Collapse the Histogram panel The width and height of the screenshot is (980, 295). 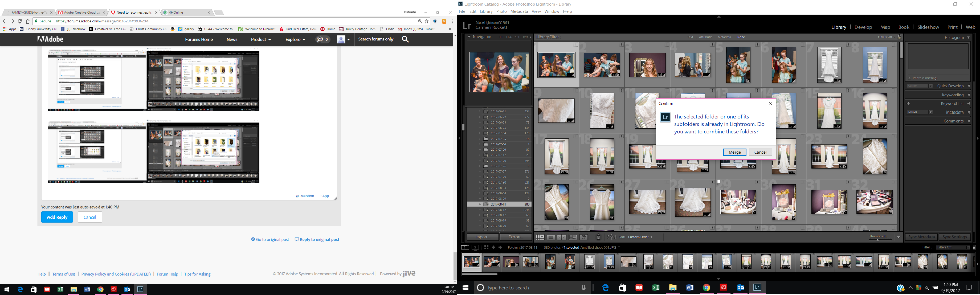click(x=968, y=37)
